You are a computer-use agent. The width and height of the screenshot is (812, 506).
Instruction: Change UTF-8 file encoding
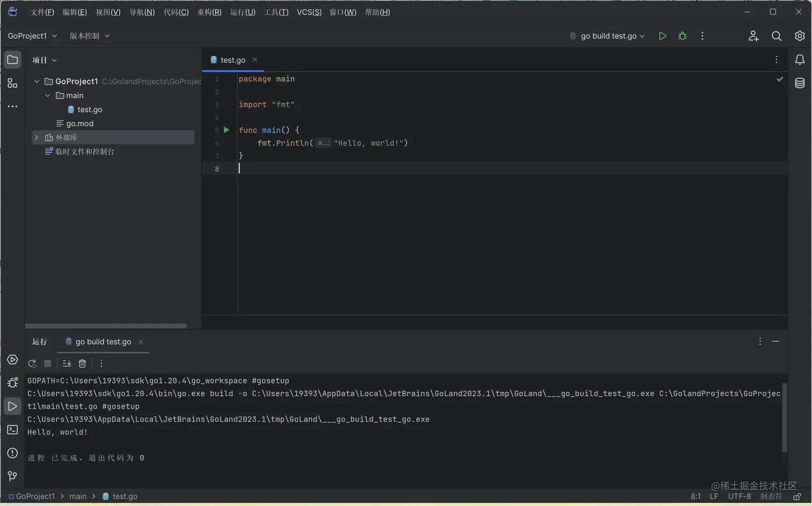740,496
